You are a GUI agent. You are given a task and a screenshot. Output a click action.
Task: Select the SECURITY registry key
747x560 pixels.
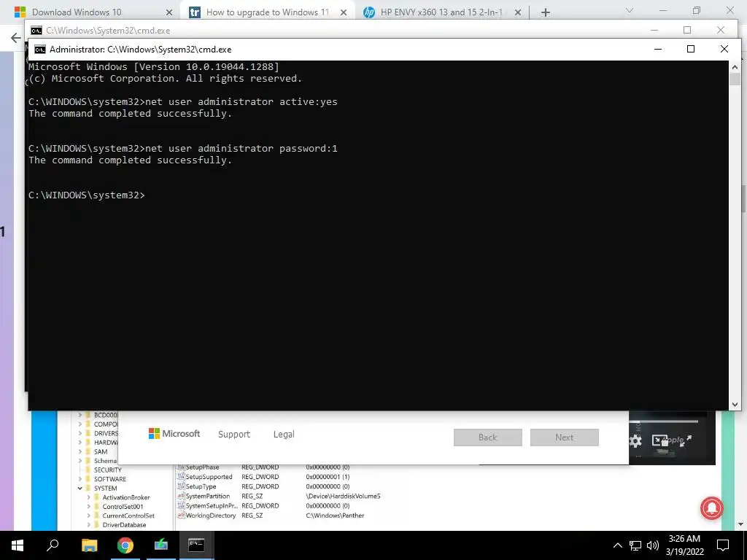click(x=108, y=470)
